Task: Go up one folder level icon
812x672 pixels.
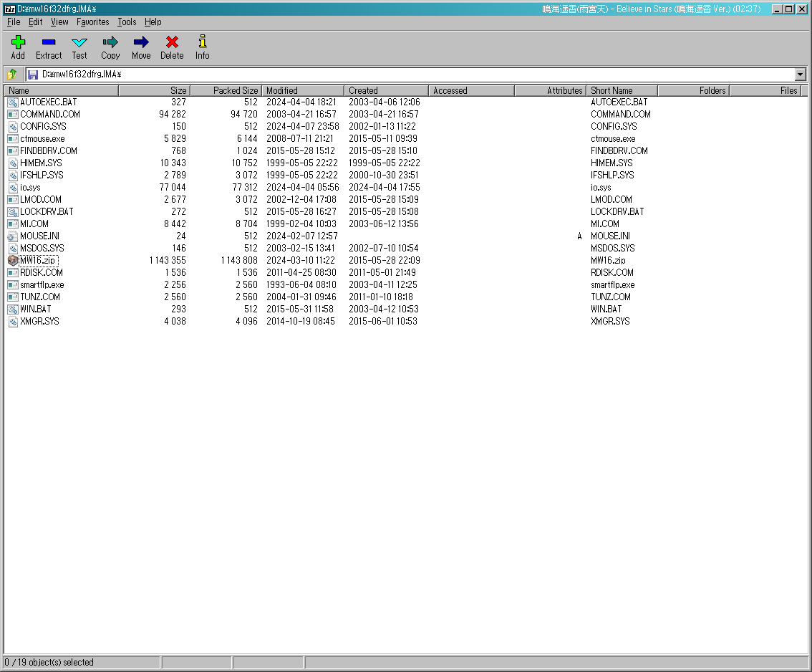Action: pos(12,75)
